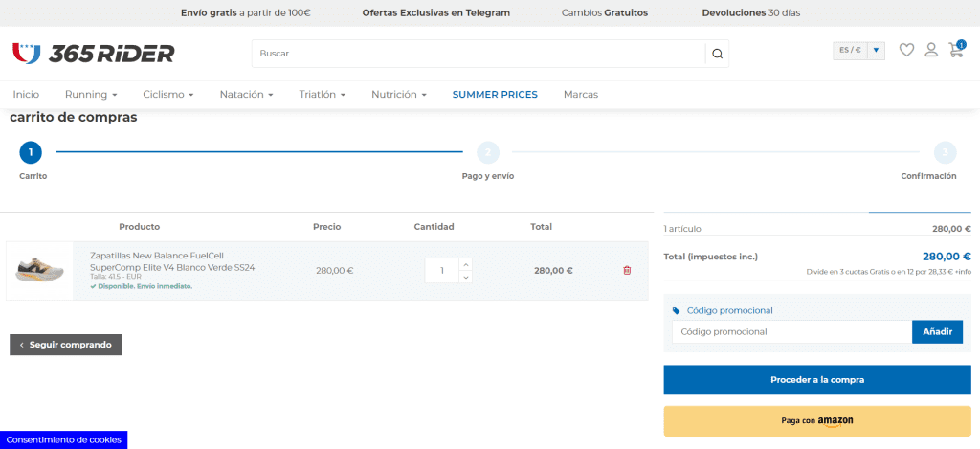Image resolution: width=980 pixels, height=449 pixels.
Task: Click the +info installments link
Action: click(963, 272)
